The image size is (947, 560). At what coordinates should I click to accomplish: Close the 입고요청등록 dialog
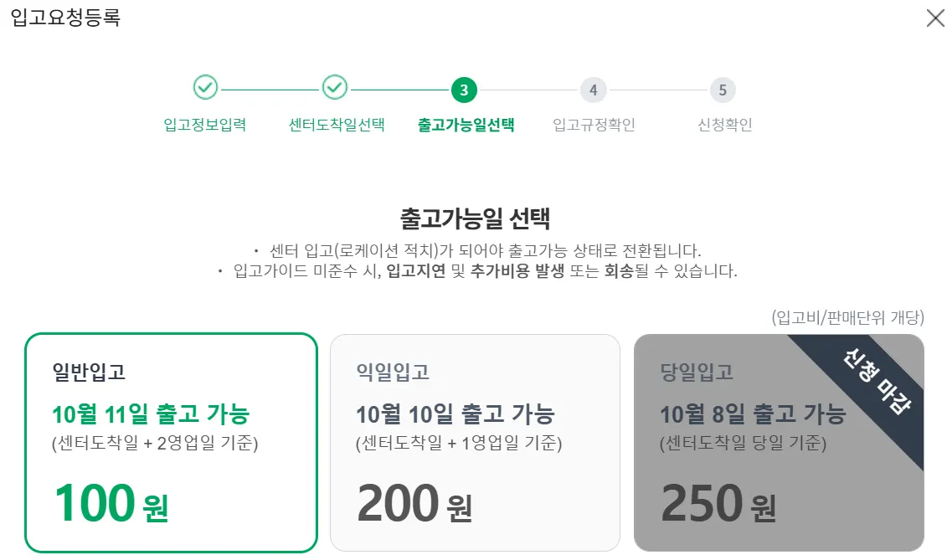[934, 18]
